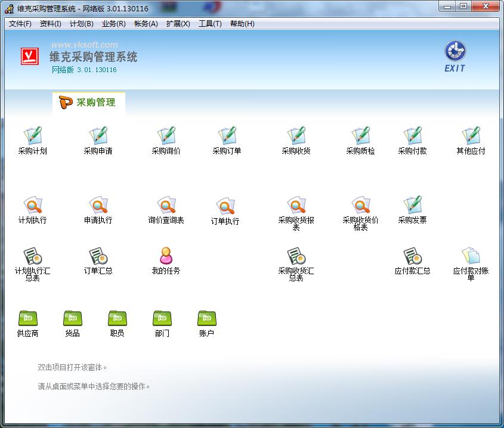Minimize the application window

click(x=447, y=7)
